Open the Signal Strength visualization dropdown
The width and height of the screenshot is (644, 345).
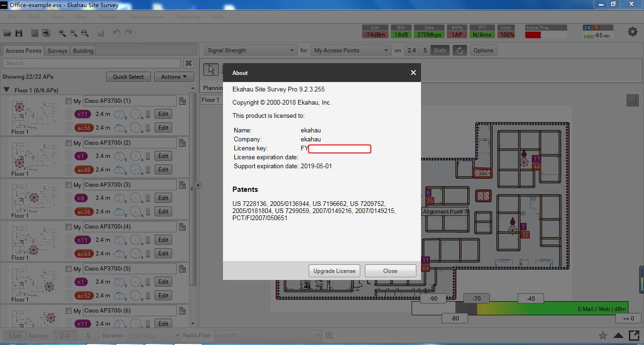(x=250, y=50)
